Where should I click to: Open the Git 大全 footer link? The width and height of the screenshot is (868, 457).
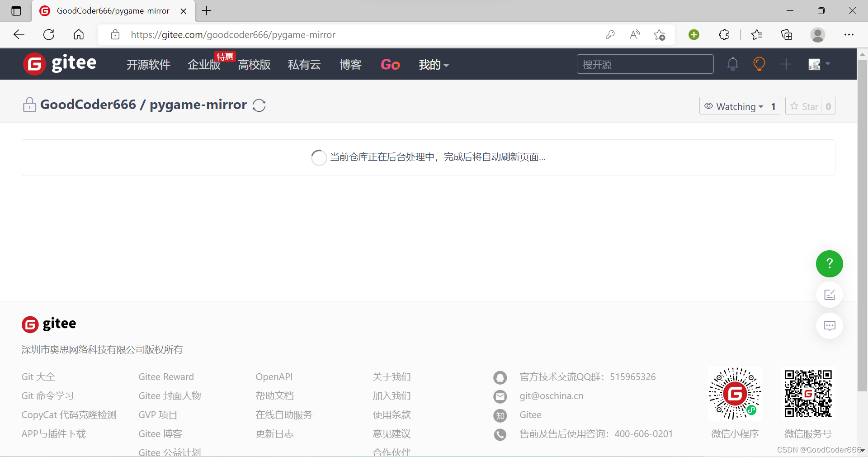tap(38, 377)
